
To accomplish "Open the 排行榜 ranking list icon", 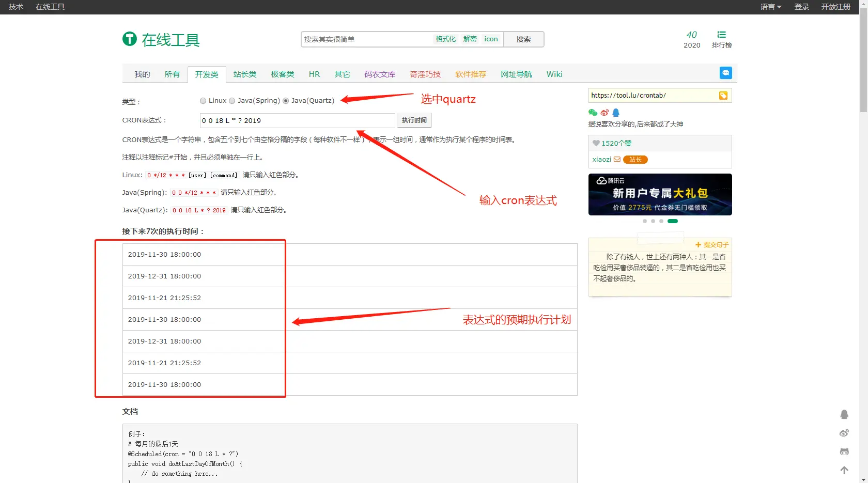I will tap(722, 35).
